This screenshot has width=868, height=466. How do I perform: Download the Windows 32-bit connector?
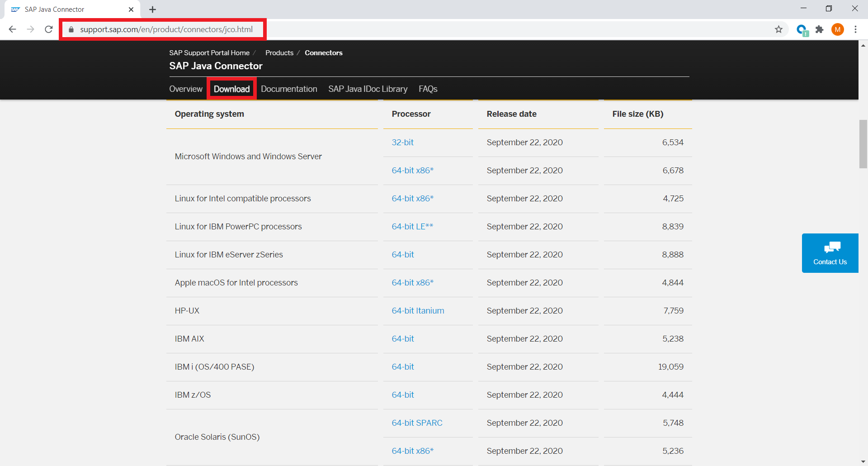point(402,143)
